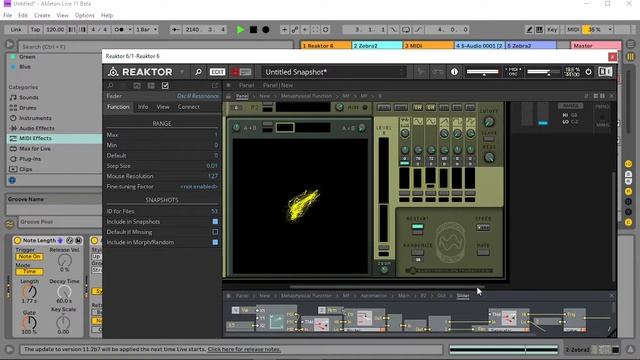The width and height of the screenshot is (640, 360).
Task: Click the Reaktor power icon in header
Action: click(x=588, y=72)
